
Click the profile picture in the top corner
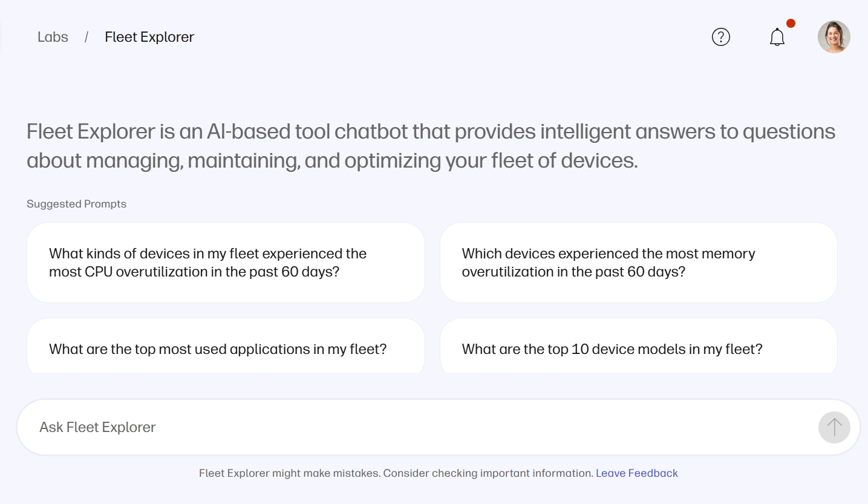[834, 37]
